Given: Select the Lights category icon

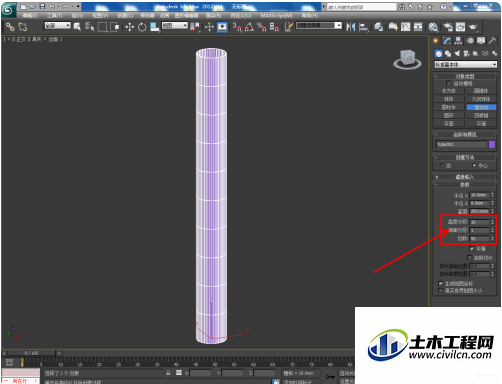Looking at the screenshot, I should pos(457,53).
